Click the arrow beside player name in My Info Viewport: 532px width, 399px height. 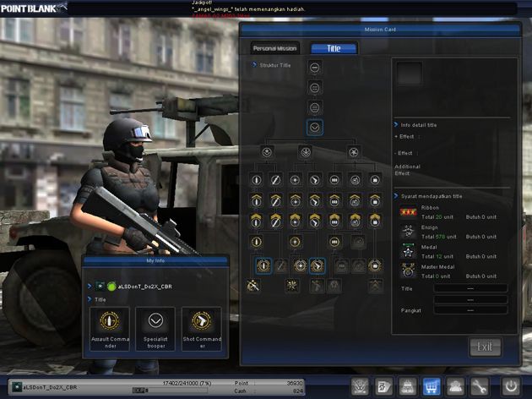pyautogui.click(x=90, y=287)
